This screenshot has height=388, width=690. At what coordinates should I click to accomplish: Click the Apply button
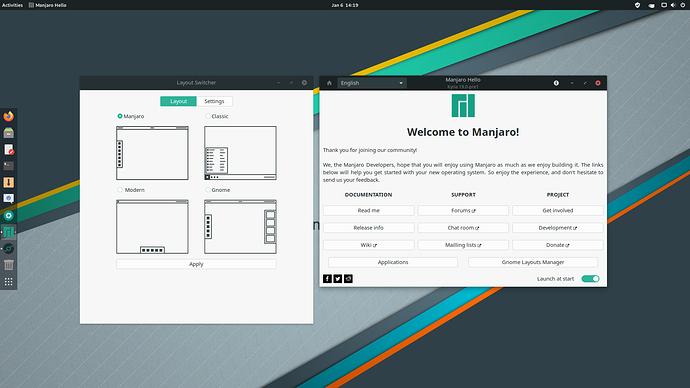pos(196,264)
